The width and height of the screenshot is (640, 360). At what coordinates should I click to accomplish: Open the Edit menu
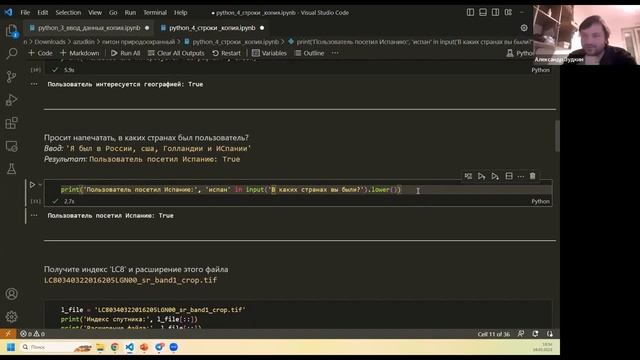coord(43,13)
